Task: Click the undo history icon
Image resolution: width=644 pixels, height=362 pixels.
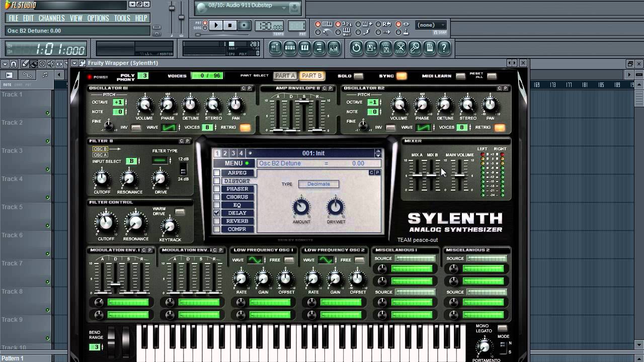Action: tap(356, 48)
